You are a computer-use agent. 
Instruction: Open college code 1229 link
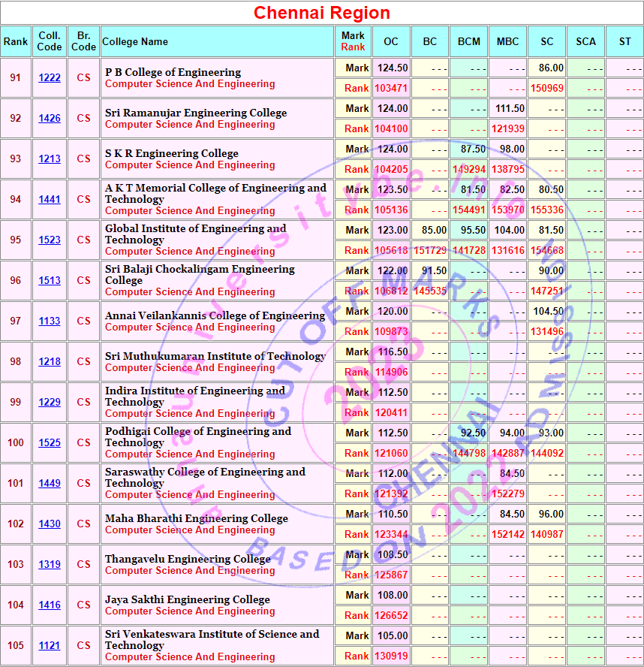(50, 403)
